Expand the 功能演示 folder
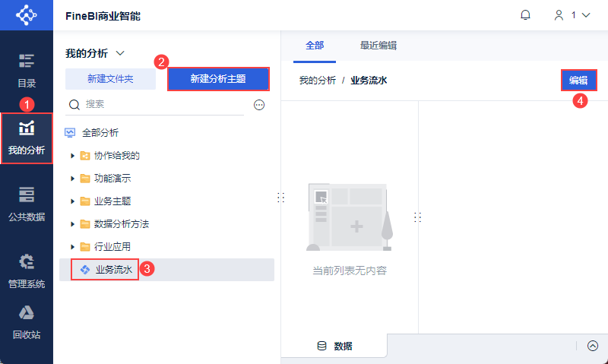 (x=73, y=179)
